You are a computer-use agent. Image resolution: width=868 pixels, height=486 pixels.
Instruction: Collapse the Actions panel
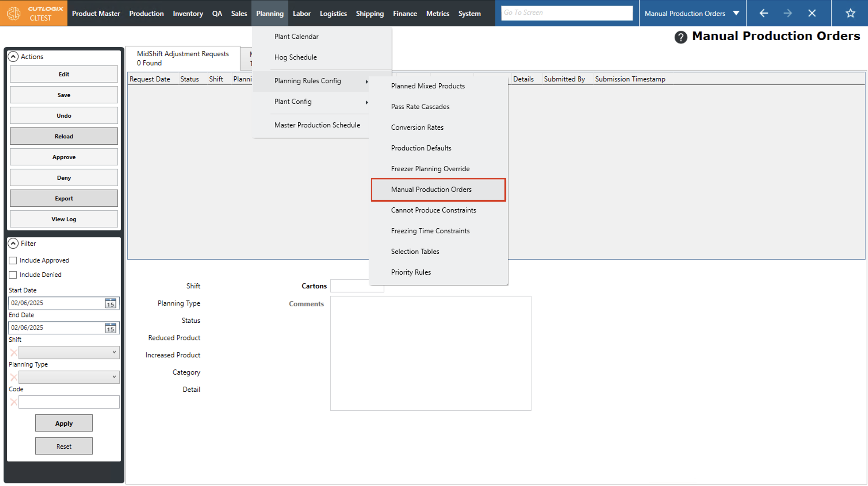click(13, 57)
